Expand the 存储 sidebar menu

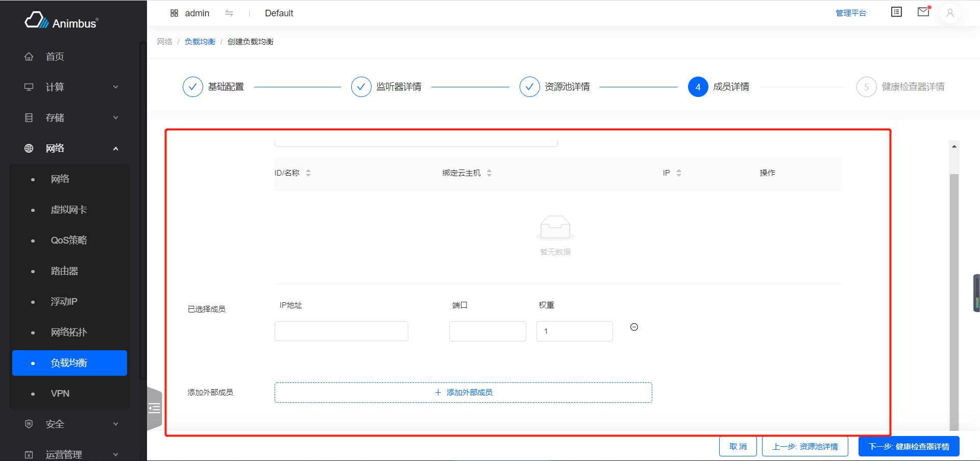tap(71, 118)
